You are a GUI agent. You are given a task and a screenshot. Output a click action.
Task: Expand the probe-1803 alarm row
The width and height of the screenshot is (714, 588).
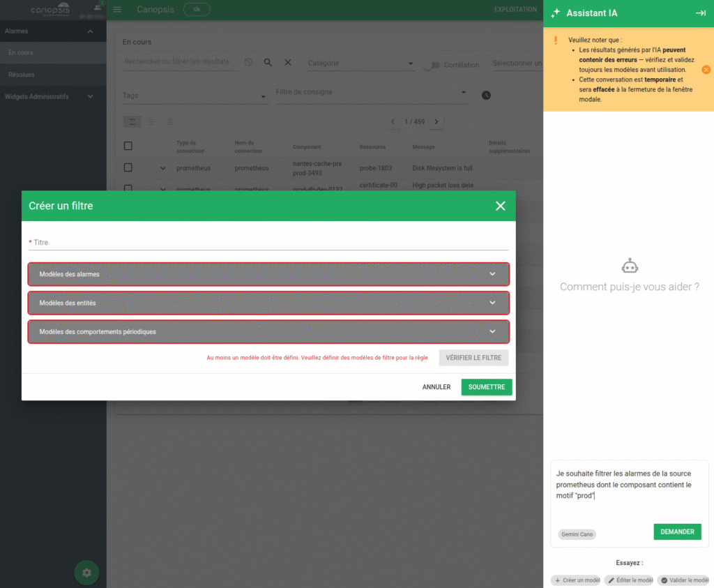tap(162, 168)
